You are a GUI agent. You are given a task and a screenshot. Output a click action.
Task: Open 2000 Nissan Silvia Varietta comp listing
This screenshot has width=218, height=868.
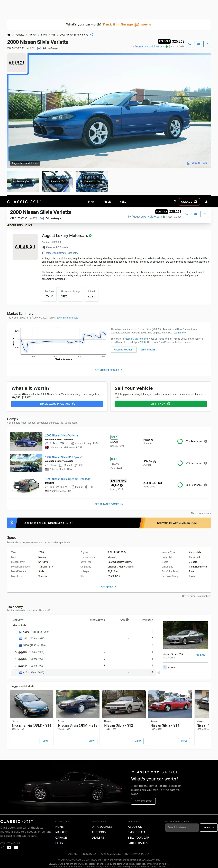[62, 435]
